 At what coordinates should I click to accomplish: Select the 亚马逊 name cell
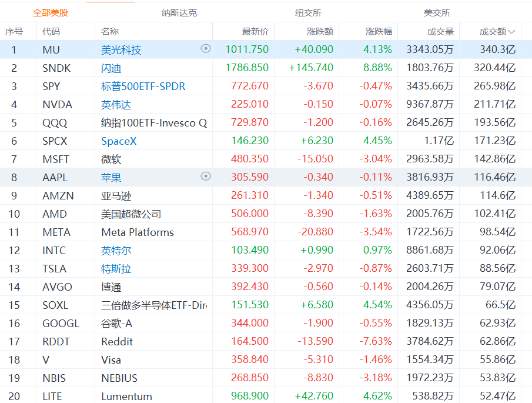pyautogui.click(x=116, y=195)
